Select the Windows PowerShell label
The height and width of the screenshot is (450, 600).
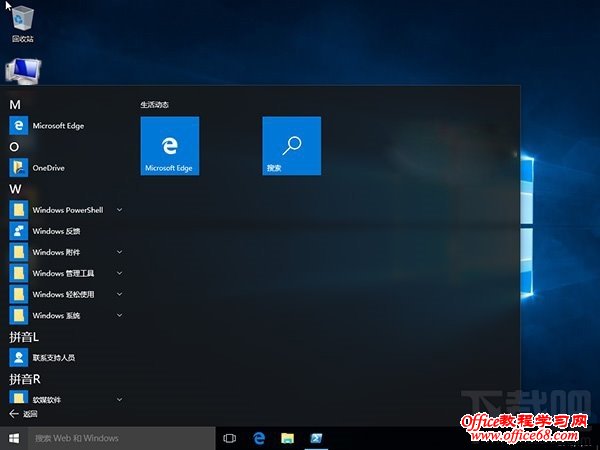[68, 210]
